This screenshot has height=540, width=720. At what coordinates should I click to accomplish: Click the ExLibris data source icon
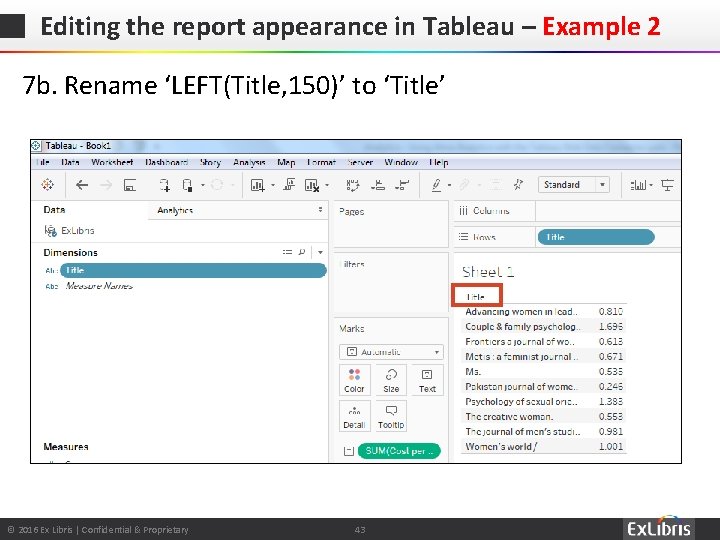(x=50, y=231)
